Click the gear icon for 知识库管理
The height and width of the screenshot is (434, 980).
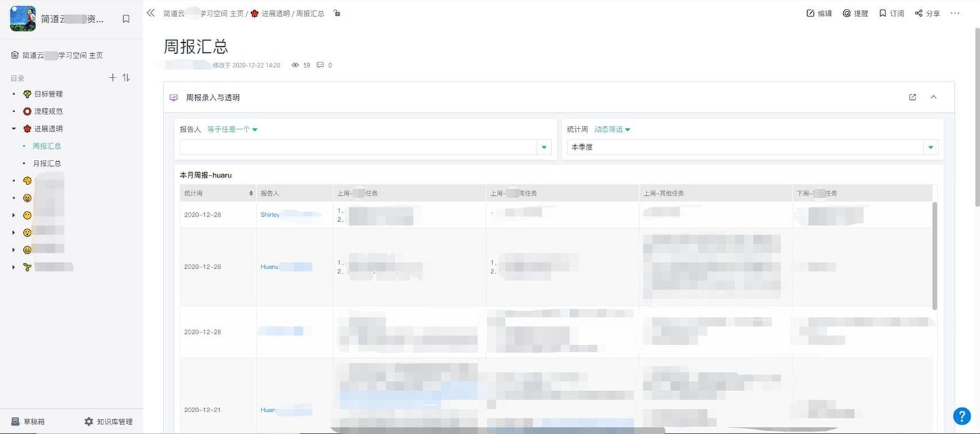point(88,422)
